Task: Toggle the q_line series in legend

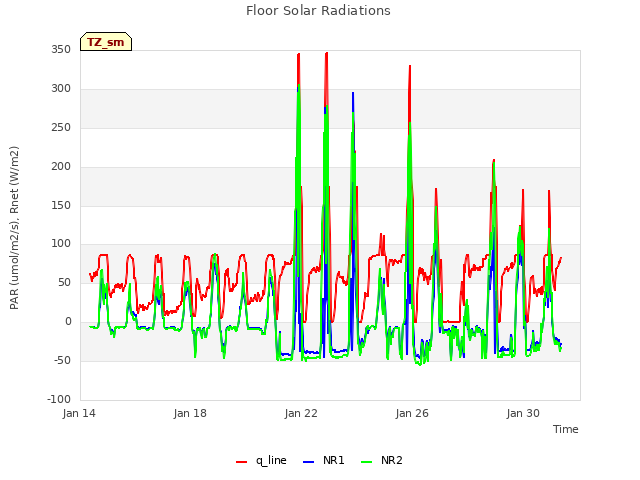Action: click(261, 460)
